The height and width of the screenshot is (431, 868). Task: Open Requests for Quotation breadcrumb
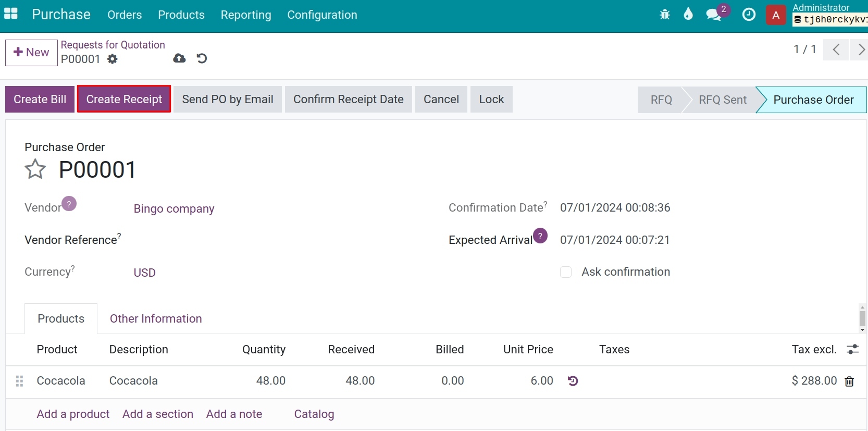point(113,45)
